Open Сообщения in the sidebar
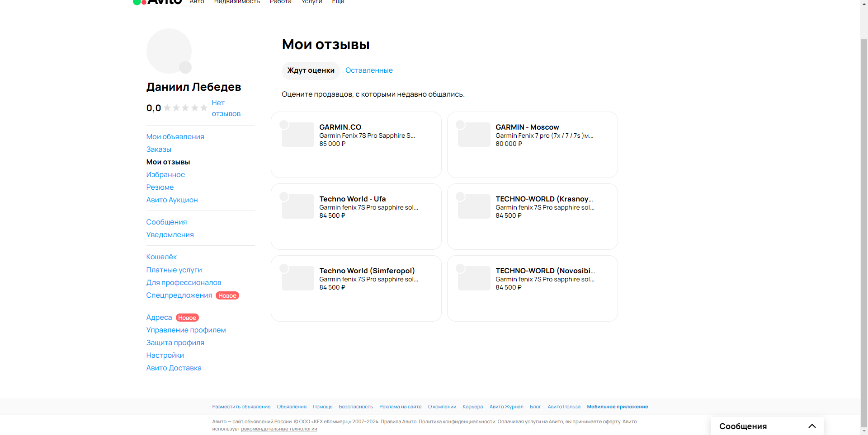The width and height of the screenshot is (868, 435). [166, 222]
